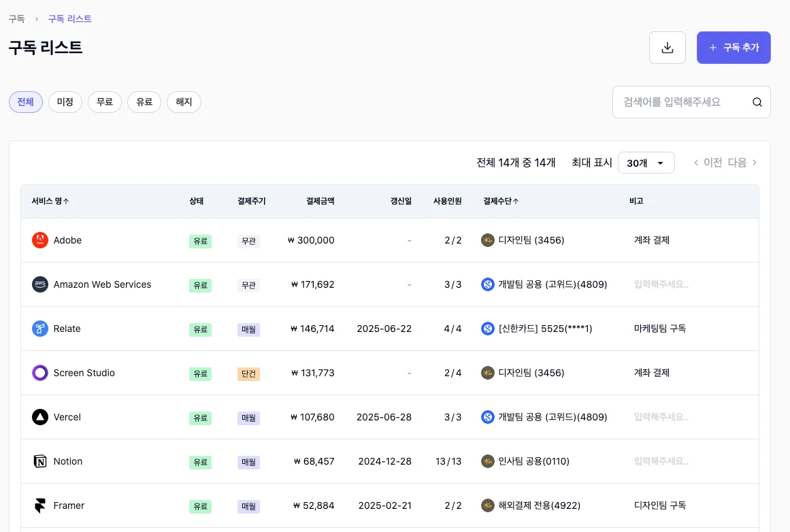This screenshot has height=532, width=790.
Task: Select the 해지 filter chip
Action: coord(184,101)
